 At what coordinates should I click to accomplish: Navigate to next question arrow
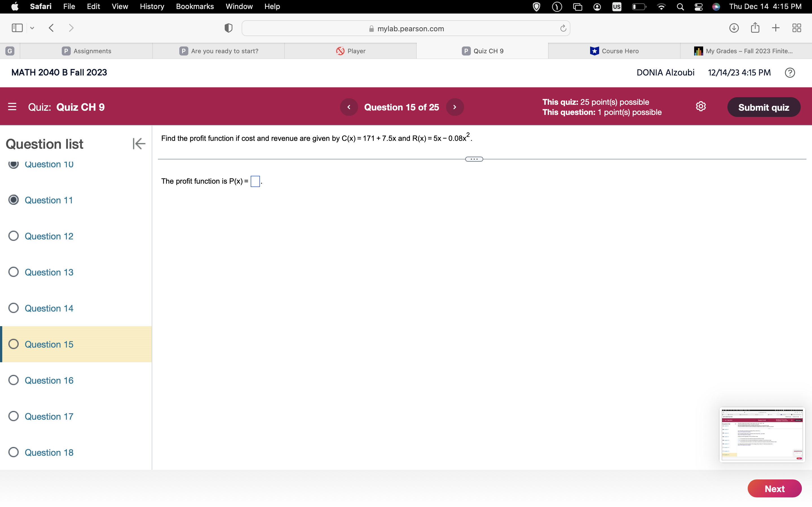click(x=455, y=107)
